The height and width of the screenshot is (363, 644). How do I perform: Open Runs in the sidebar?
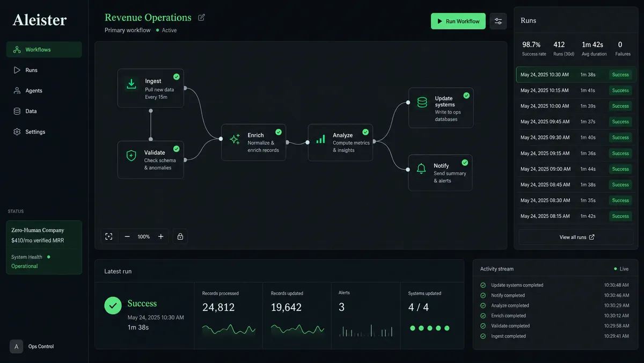click(44, 70)
